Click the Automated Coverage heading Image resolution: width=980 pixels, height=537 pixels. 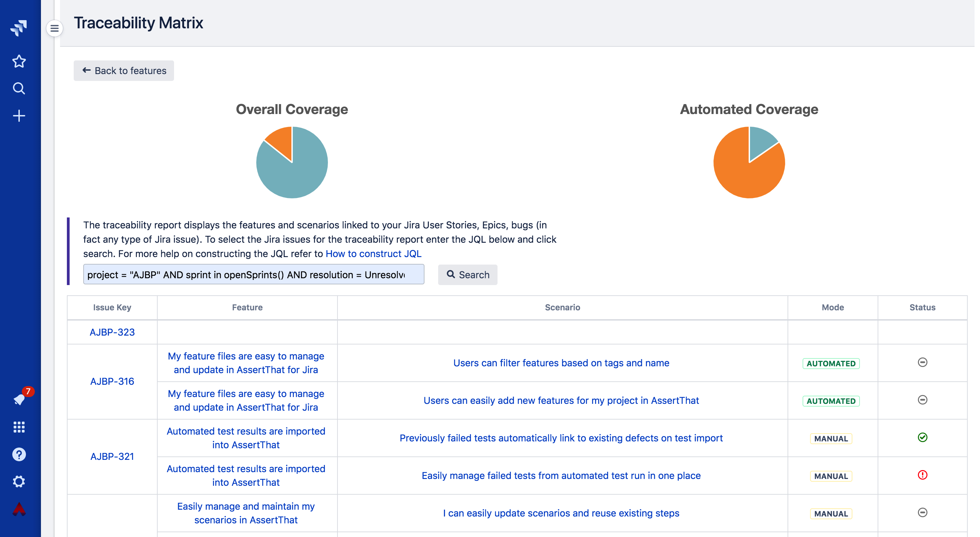click(x=749, y=109)
